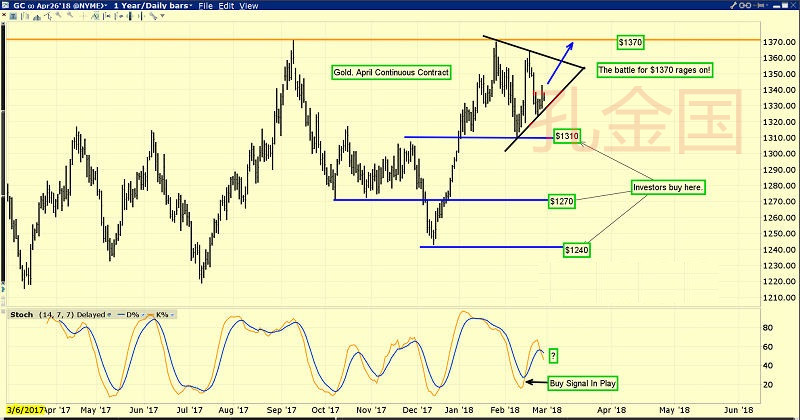800x420 pixels.
Task: Click the 1210.00 value on price axis
Action: pyautogui.click(x=779, y=298)
